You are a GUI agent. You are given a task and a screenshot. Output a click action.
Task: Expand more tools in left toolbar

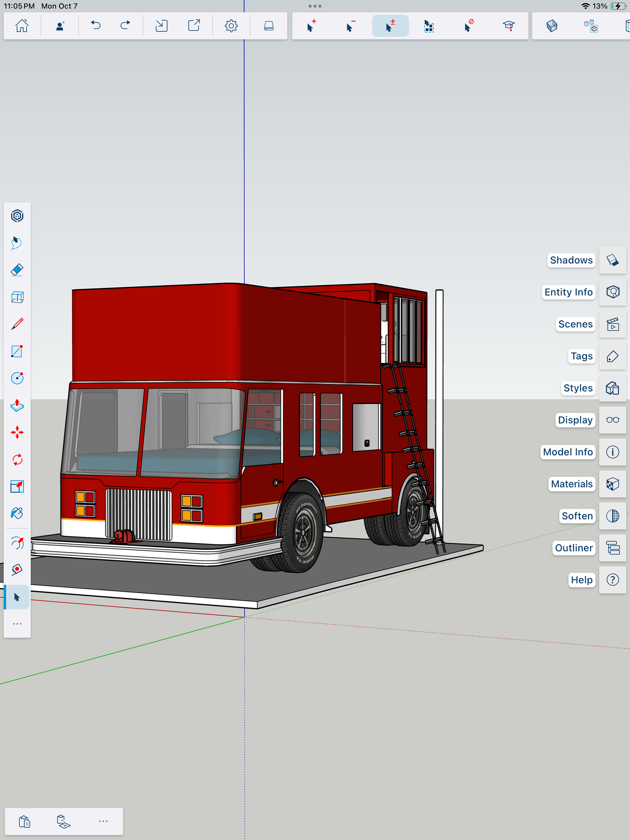click(17, 624)
